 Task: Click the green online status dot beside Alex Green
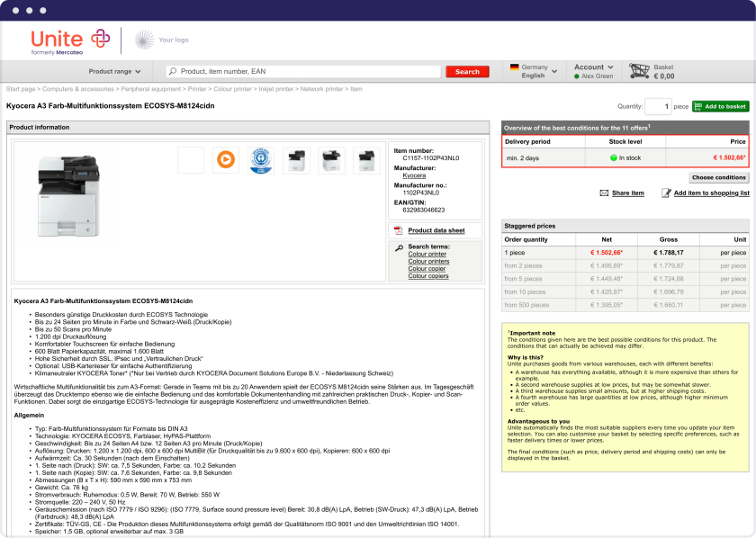tap(577, 76)
